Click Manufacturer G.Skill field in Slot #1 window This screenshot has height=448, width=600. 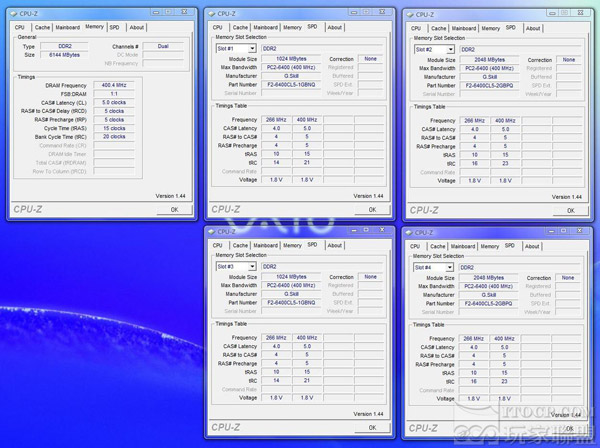pyautogui.click(x=291, y=76)
